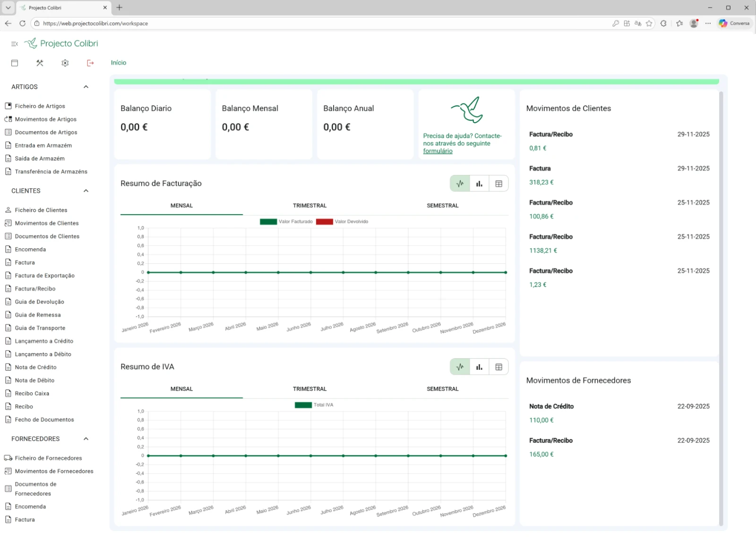Collapse the CLIENTES section
Screen dimensions: 756x539
coord(86,191)
